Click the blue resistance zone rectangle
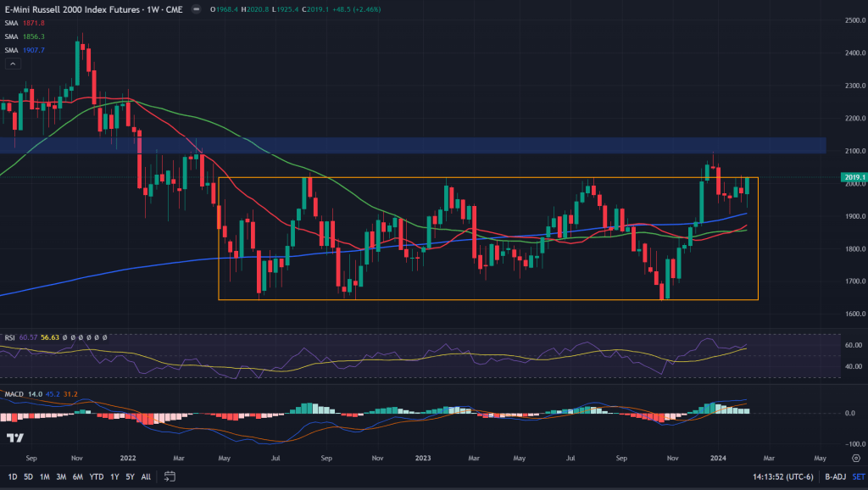This screenshot has height=490, width=868. click(424, 145)
